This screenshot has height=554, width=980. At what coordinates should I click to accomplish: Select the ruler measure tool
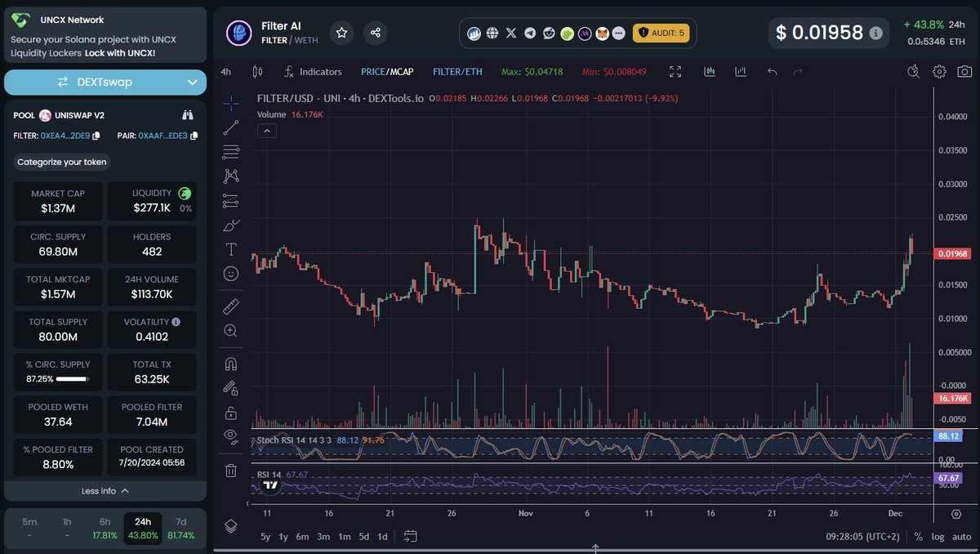pyautogui.click(x=231, y=306)
